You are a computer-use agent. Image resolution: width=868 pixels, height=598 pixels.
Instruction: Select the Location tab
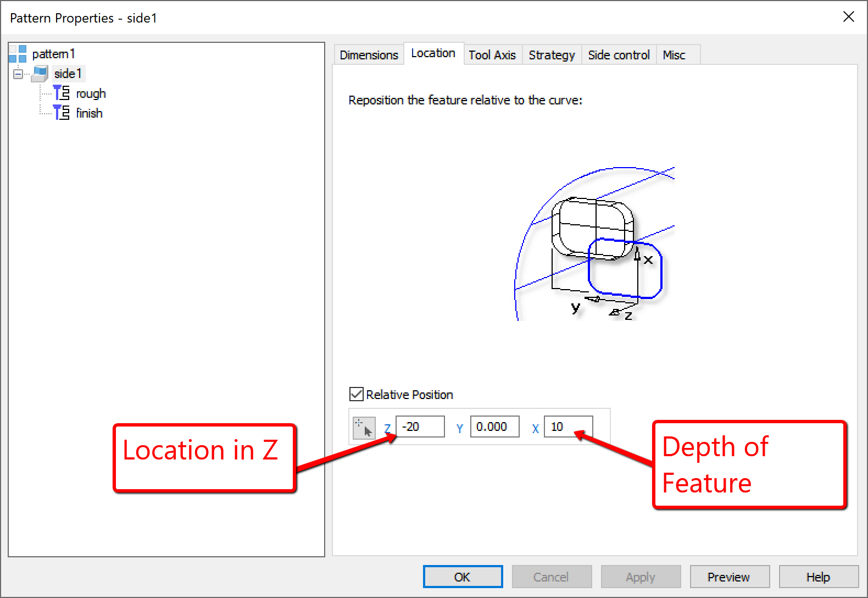point(433,53)
